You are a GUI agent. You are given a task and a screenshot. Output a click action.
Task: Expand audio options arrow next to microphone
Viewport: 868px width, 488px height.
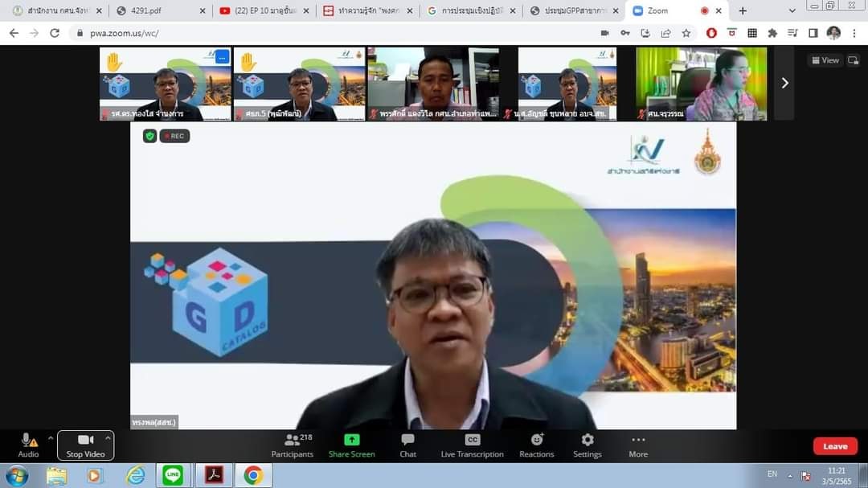[x=51, y=438]
